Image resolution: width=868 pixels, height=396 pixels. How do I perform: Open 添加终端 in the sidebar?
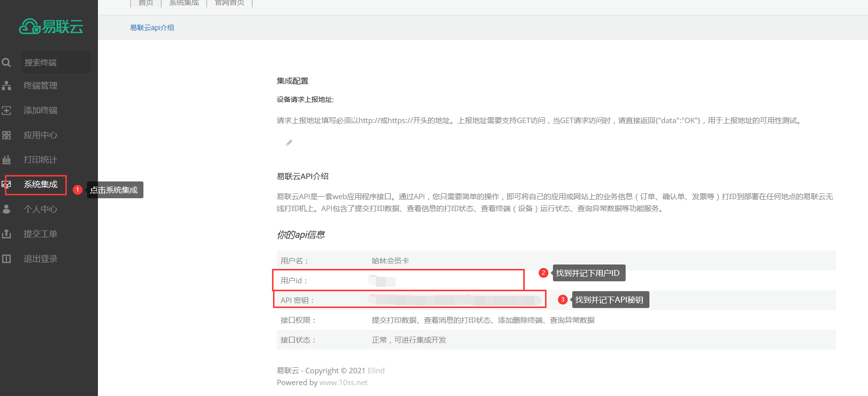click(41, 110)
